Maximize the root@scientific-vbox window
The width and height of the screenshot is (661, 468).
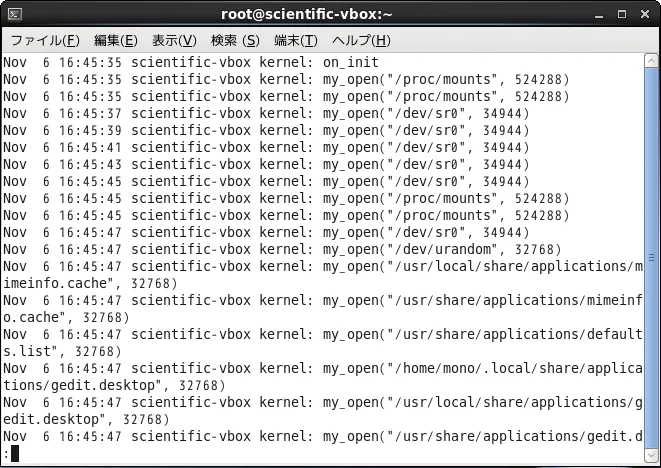(x=624, y=13)
